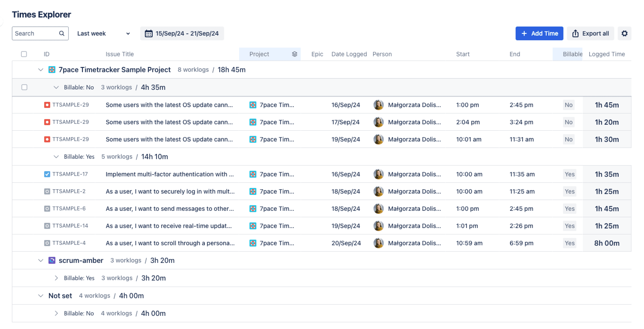The image size is (644, 329).
Task: Click story icon next to TTSAMPLE-6
Action: pos(47,209)
